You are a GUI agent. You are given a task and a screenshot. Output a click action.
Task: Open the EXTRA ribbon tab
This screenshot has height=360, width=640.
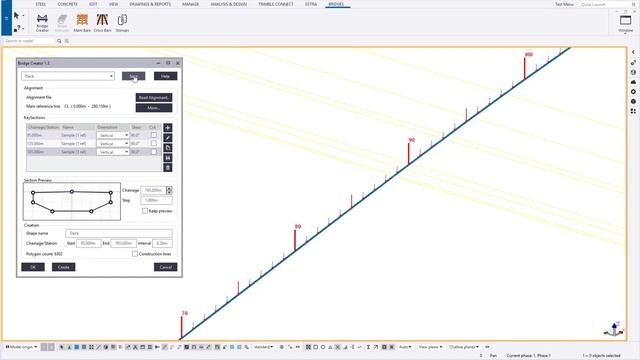point(311,4)
